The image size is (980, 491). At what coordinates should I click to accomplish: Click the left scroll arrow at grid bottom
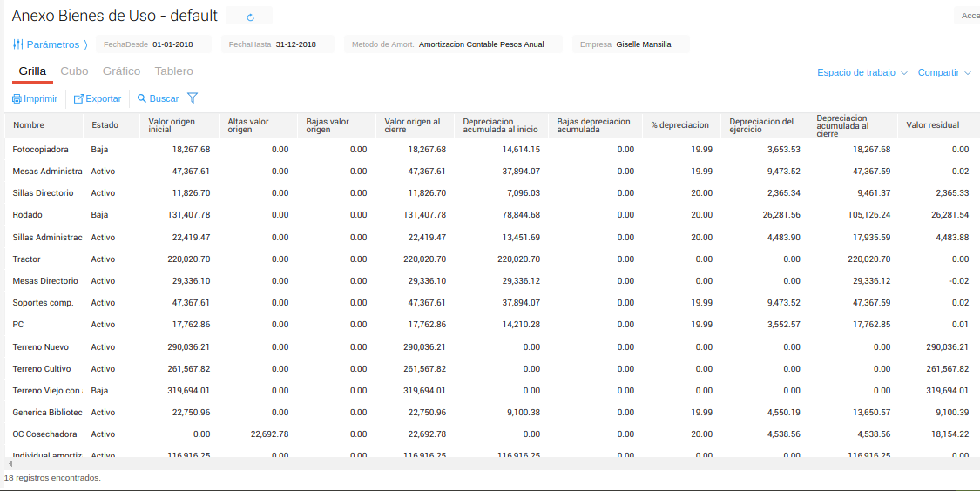point(10,464)
